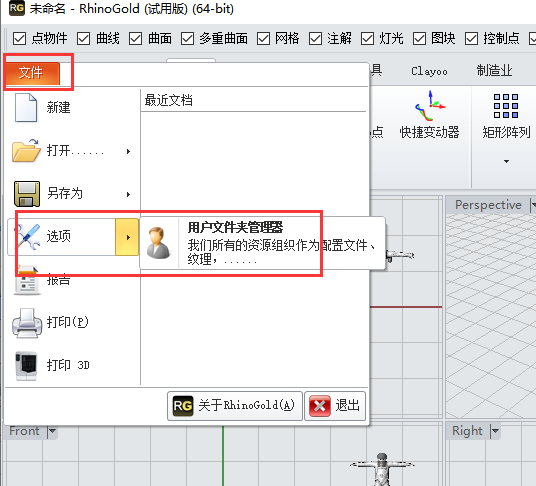
Task: Toggle the 注解 filter checkbox
Action: pyautogui.click(x=315, y=39)
